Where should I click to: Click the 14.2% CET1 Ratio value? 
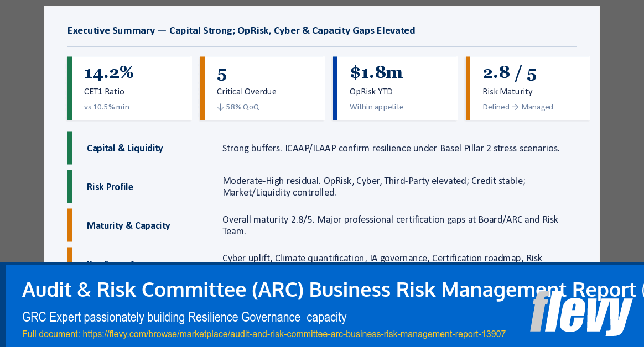tap(109, 73)
